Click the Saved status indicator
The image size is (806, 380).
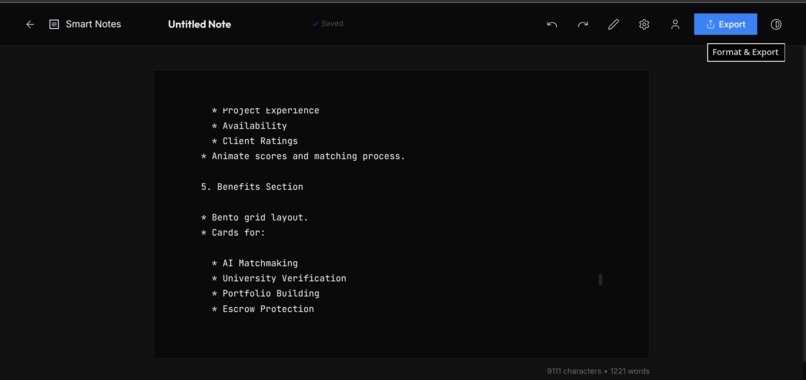pos(327,24)
